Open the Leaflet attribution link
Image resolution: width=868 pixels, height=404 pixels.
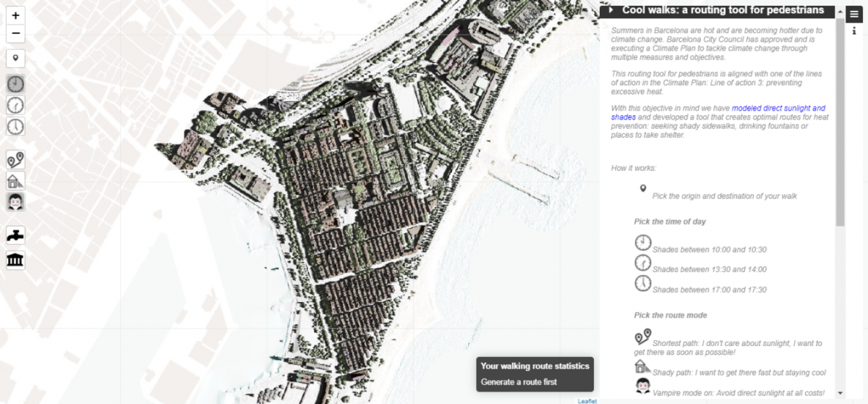[x=587, y=400]
